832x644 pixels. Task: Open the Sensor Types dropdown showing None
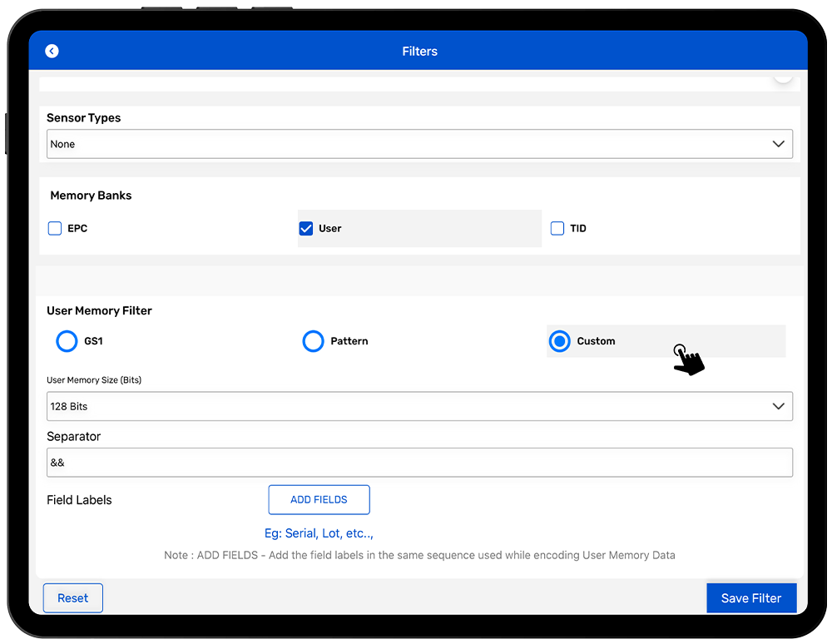[408, 144]
